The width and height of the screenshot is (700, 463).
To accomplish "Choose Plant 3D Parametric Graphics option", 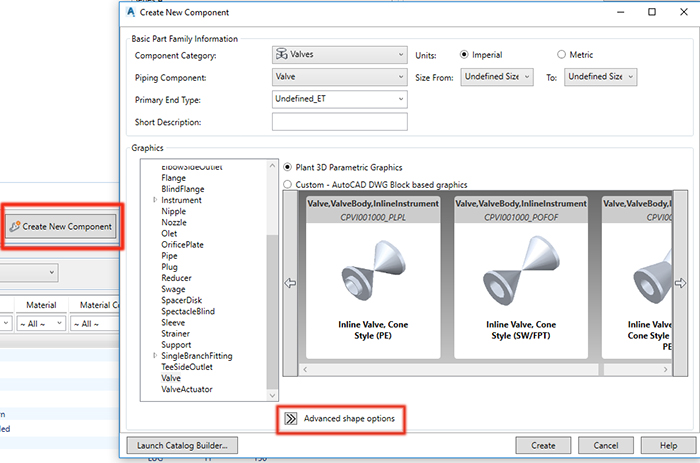I will click(x=288, y=167).
